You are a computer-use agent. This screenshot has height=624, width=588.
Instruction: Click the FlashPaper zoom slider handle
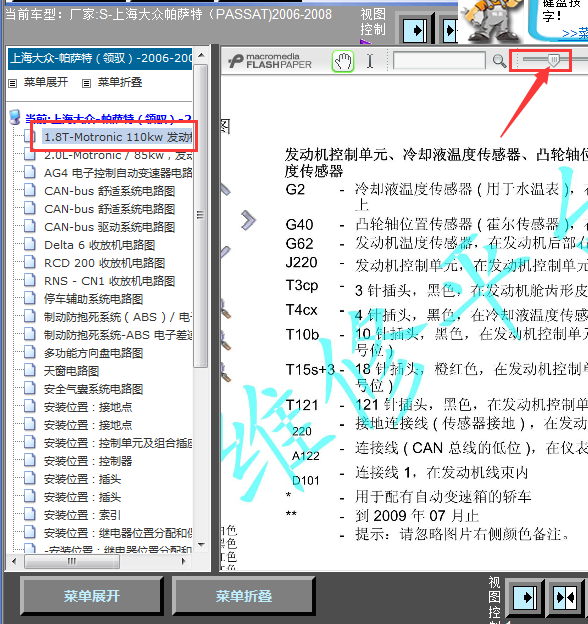click(553, 60)
